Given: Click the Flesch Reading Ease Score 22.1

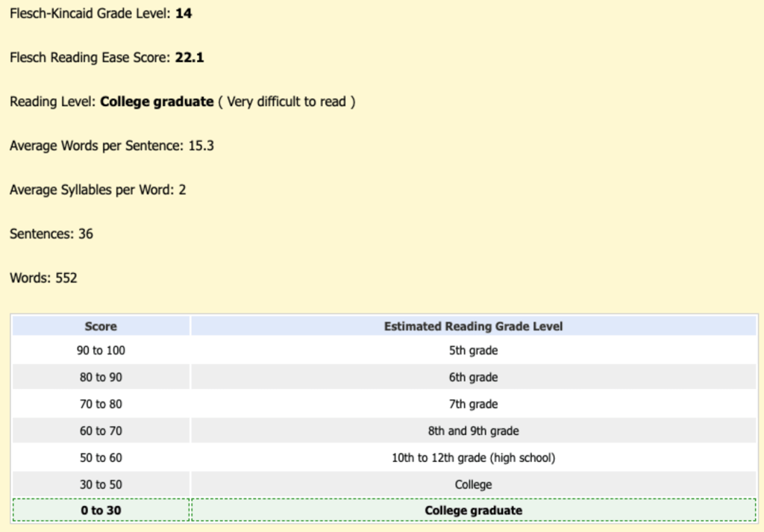Looking at the screenshot, I should coord(190,57).
